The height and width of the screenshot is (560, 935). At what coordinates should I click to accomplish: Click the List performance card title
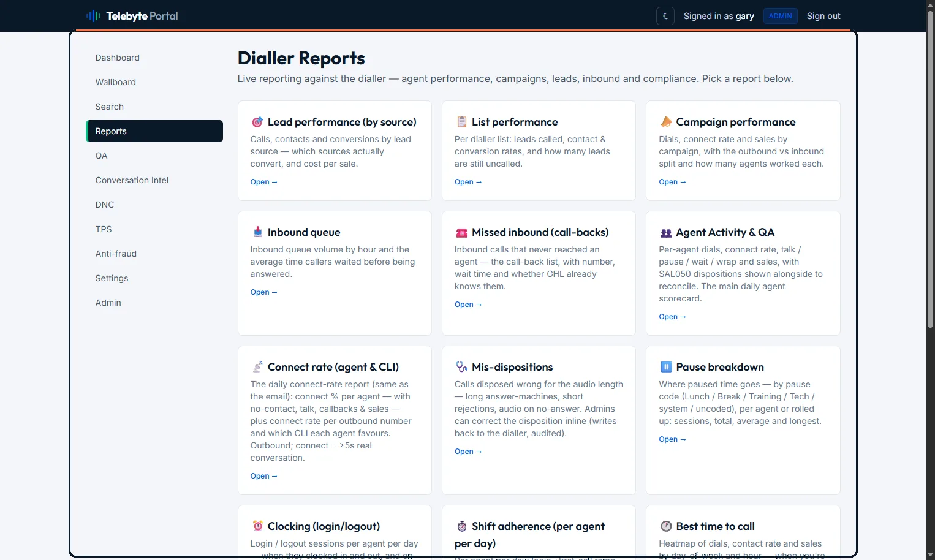coord(515,122)
